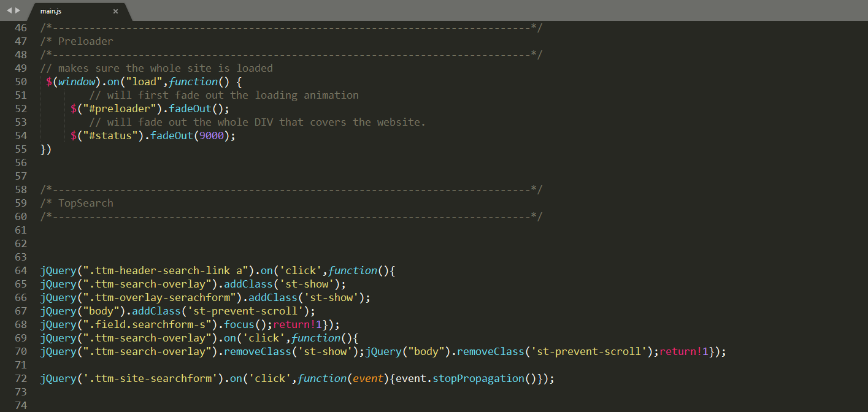This screenshot has height=412, width=868.
Task: Click the "function" keyword on line 69
Action: [316, 338]
